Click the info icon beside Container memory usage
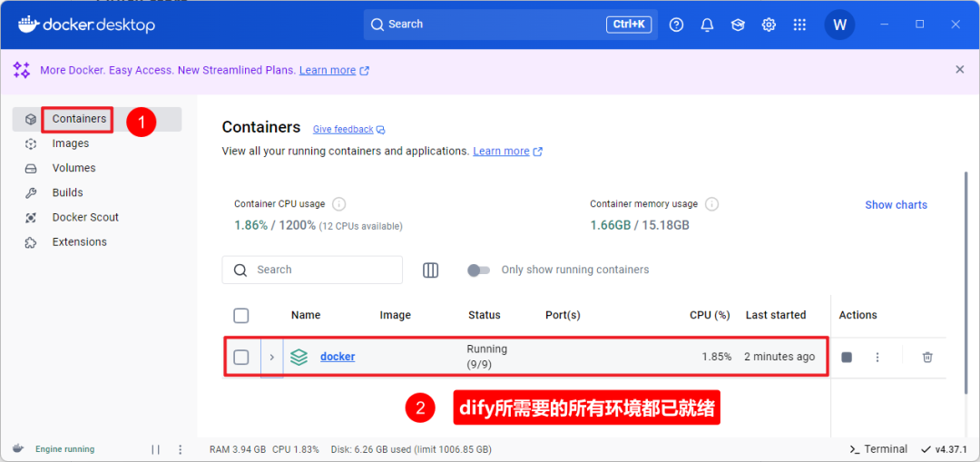 [x=712, y=204]
